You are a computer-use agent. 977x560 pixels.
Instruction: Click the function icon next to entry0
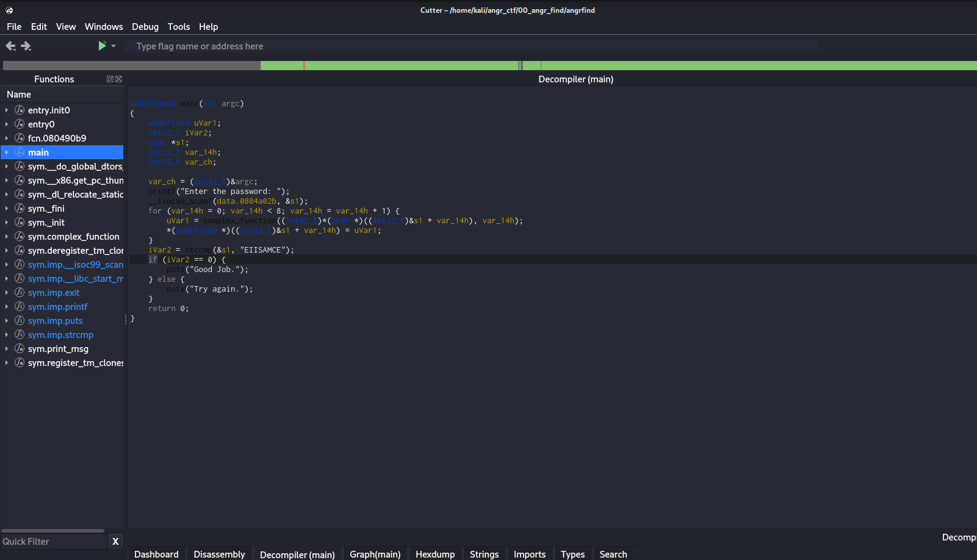click(20, 124)
